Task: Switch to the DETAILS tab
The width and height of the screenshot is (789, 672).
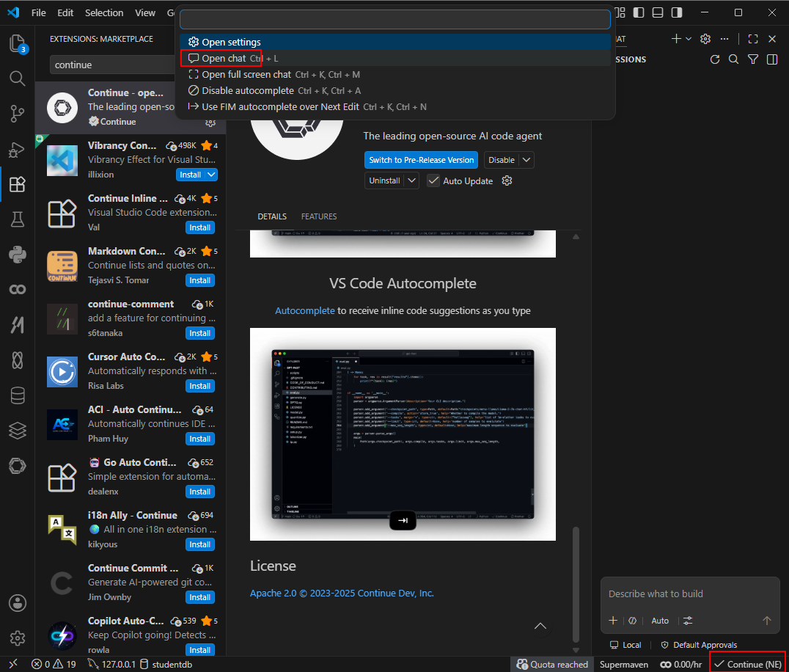Action: 272,216
